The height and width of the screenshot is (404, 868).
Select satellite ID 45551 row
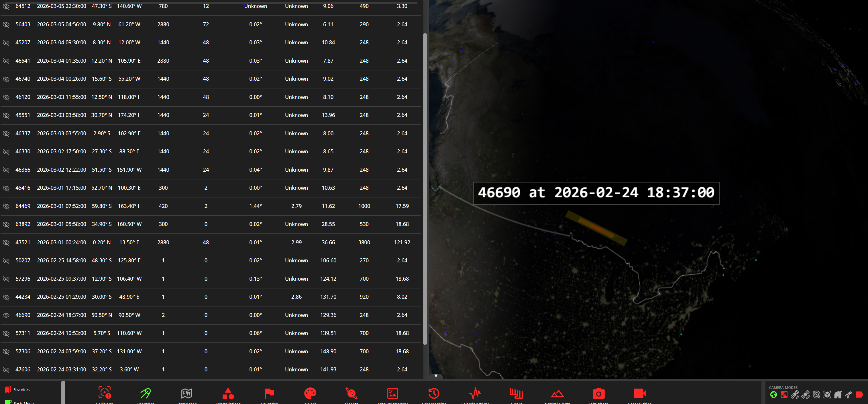pos(23,115)
